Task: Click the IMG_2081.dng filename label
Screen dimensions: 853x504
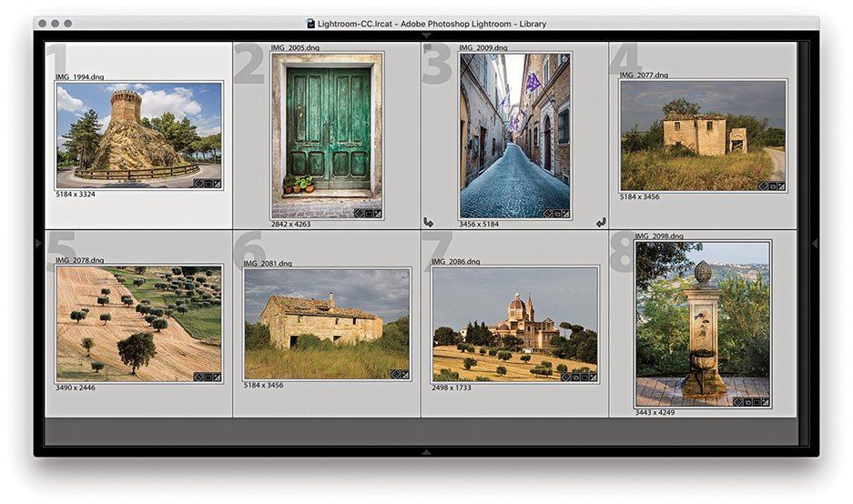Action: coord(268,263)
